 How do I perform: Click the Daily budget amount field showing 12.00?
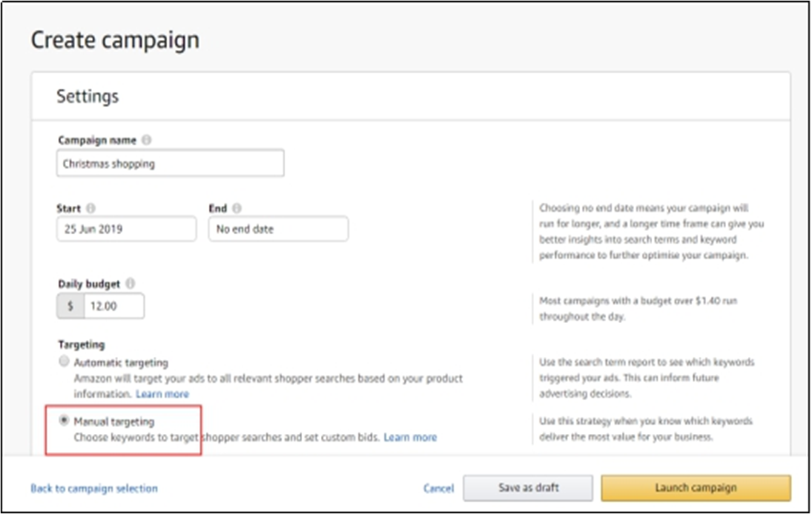114,306
